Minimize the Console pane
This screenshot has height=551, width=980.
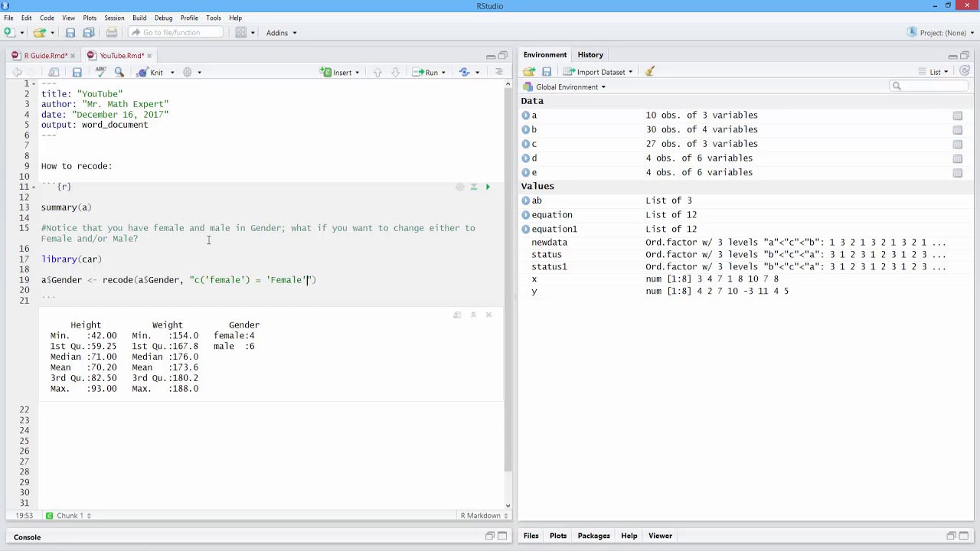(490, 536)
